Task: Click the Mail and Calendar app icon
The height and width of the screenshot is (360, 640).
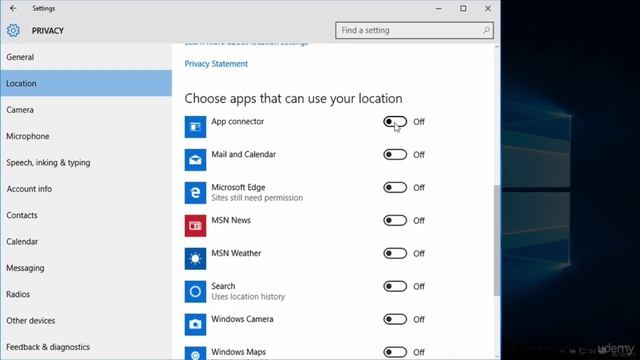Action: [195, 160]
